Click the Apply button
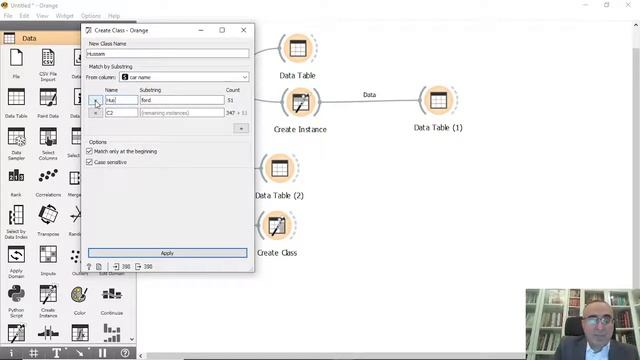Viewport: 640px width, 360px height. pos(167,253)
